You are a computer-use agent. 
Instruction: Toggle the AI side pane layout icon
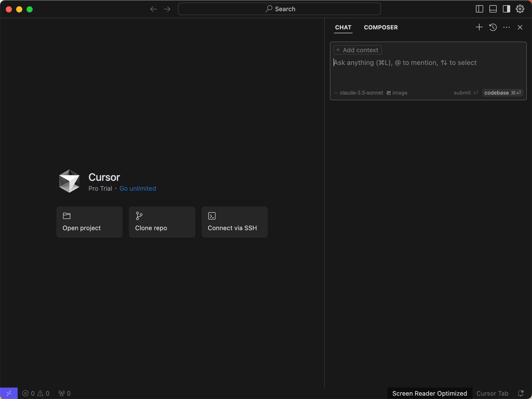tap(506, 9)
